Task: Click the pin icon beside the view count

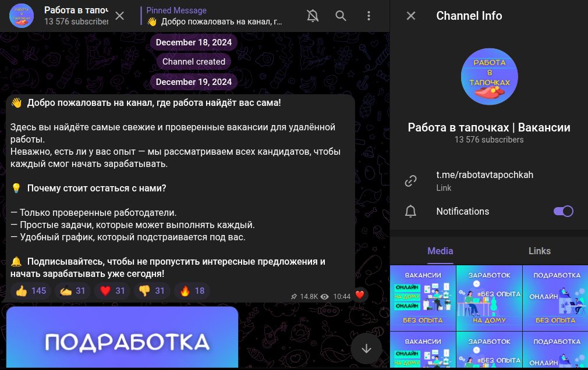Action: 294,297
